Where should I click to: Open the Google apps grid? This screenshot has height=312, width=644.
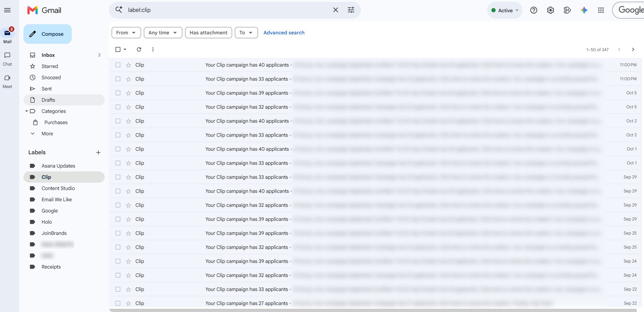601,10
